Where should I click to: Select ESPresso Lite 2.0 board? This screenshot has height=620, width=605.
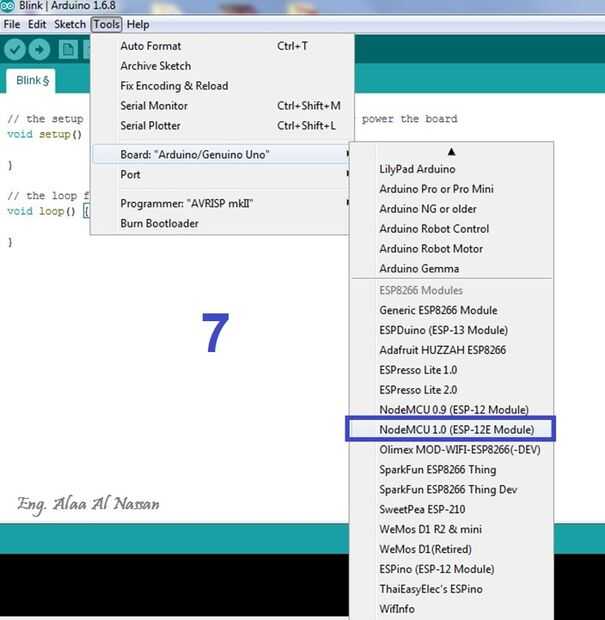pos(452,390)
